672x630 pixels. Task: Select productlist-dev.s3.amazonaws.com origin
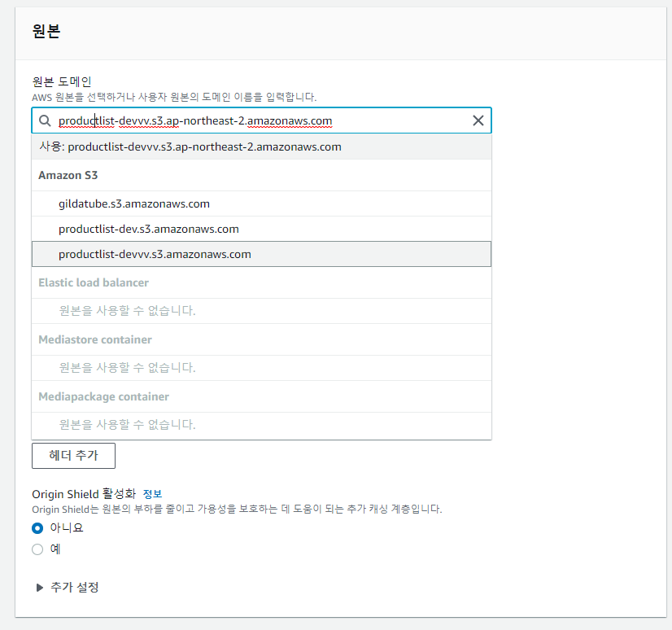click(261, 229)
